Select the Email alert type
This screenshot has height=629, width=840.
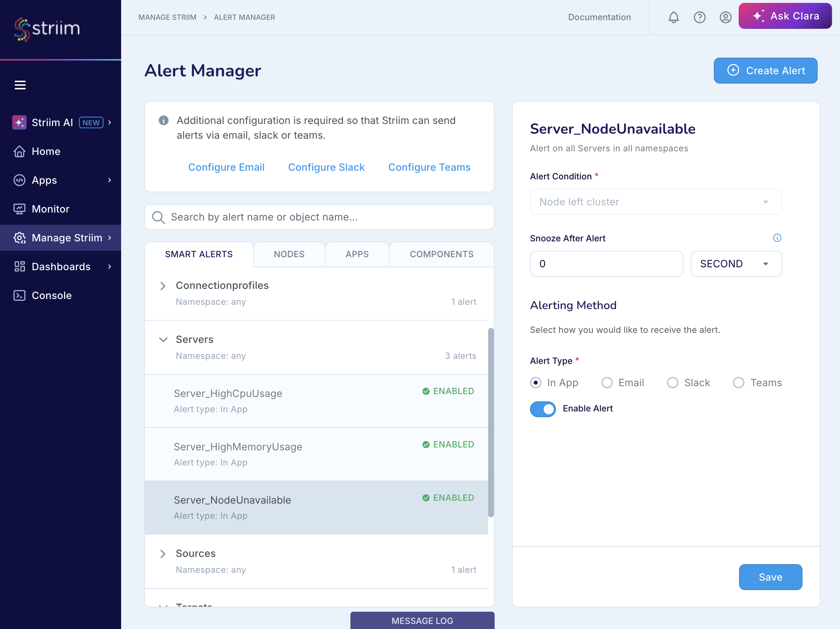(x=607, y=383)
